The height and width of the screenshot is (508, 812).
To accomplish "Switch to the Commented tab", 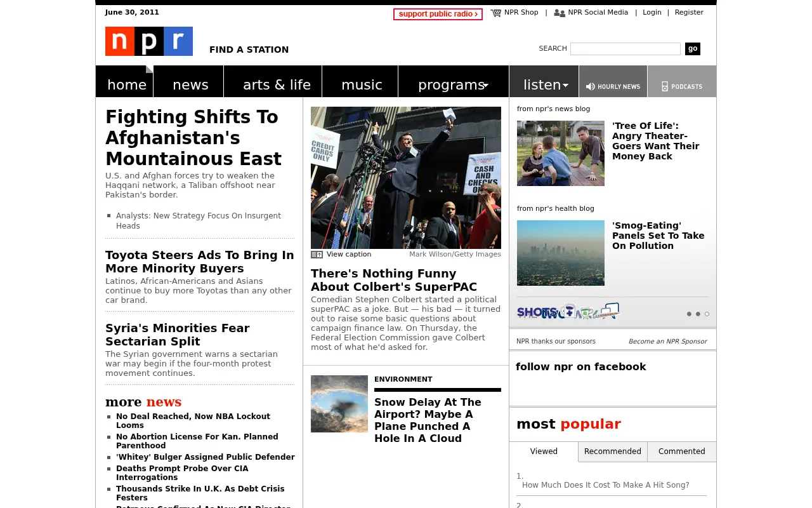I will point(682,451).
